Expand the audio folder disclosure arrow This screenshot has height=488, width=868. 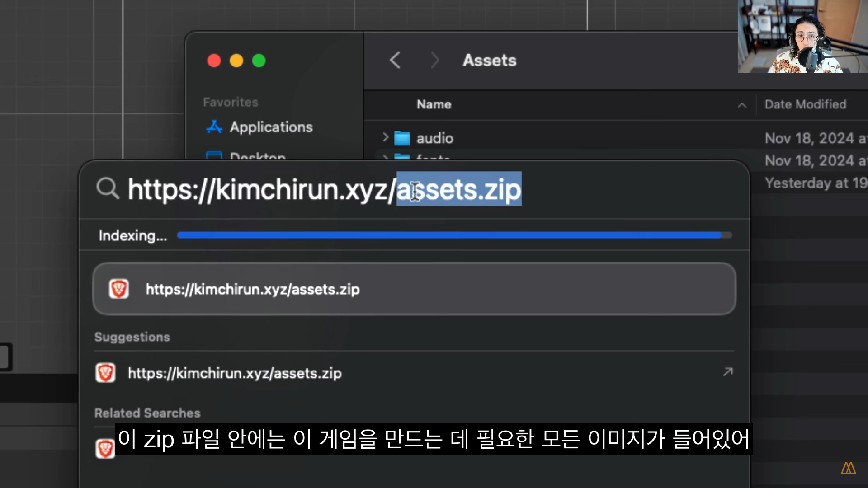pyautogui.click(x=385, y=137)
